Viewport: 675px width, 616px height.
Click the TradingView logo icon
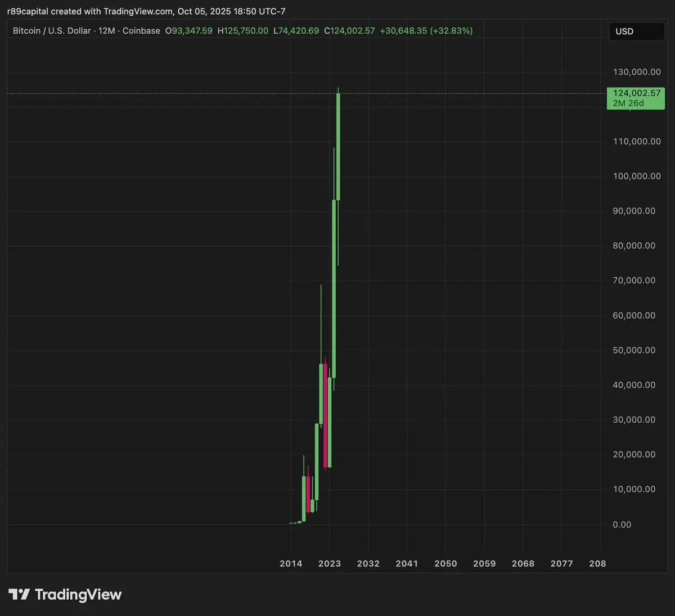point(19,595)
